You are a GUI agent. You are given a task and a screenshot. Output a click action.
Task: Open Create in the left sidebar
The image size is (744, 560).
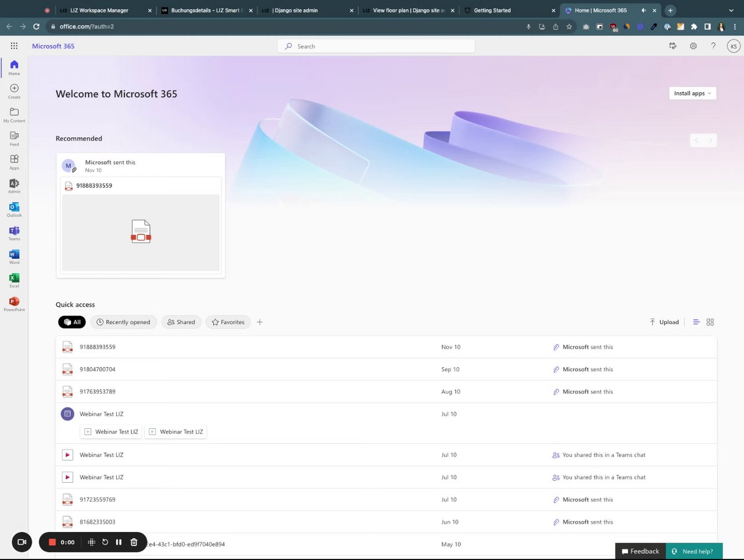coord(14,91)
